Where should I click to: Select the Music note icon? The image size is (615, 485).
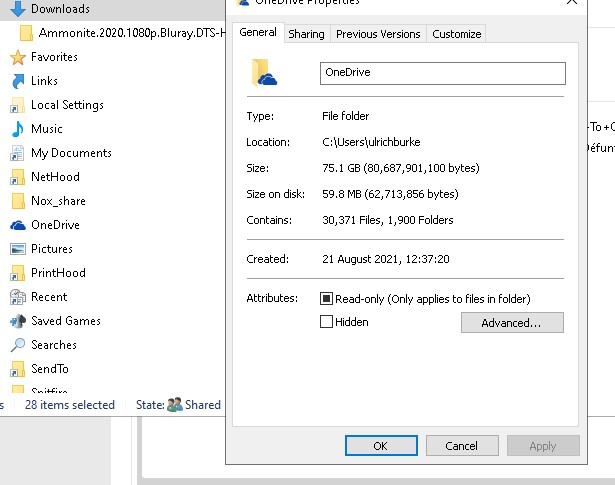pyautogui.click(x=18, y=129)
